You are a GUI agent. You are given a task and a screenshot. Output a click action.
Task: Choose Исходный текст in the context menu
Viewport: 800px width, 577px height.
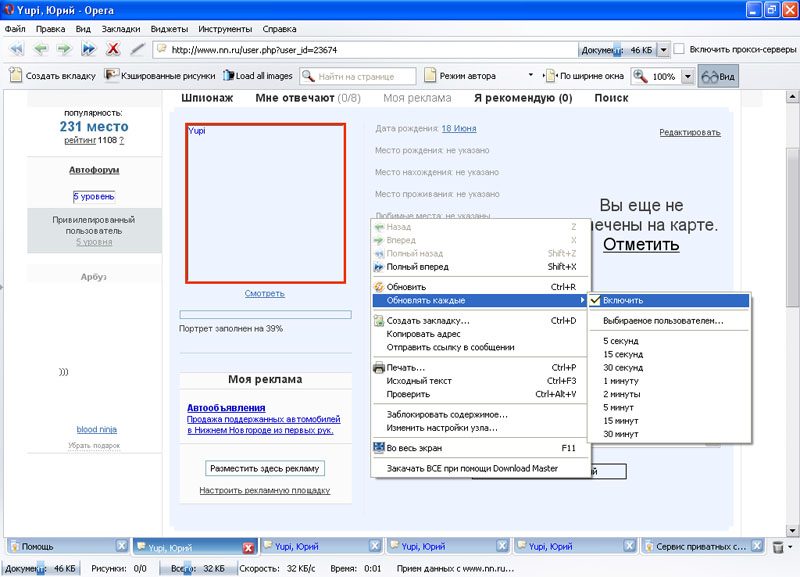pyautogui.click(x=480, y=381)
